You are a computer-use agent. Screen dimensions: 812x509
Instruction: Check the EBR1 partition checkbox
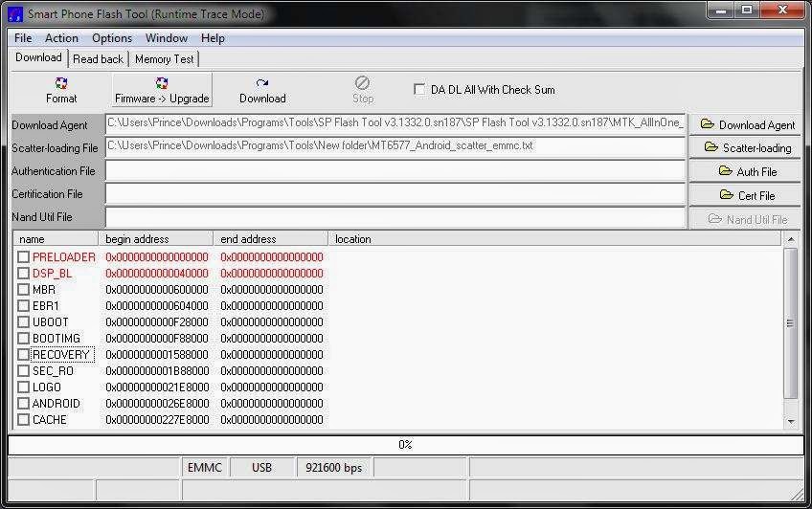coord(23,306)
